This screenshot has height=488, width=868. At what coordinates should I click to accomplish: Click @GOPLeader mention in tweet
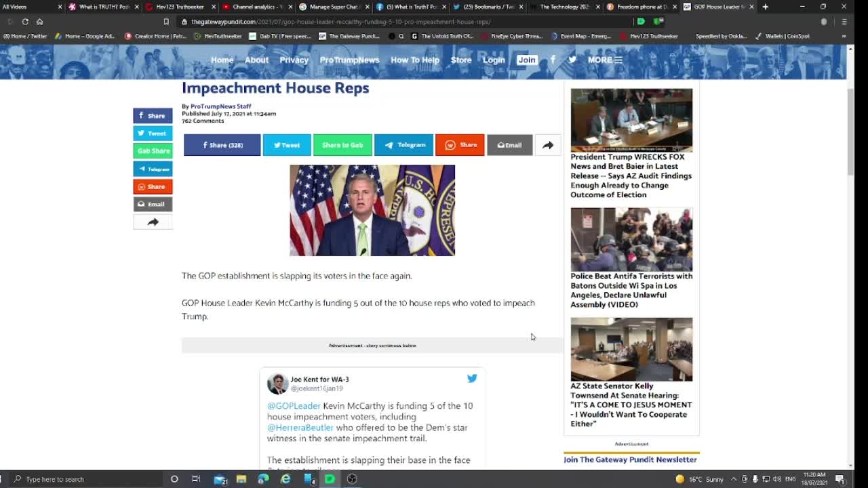click(x=294, y=406)
